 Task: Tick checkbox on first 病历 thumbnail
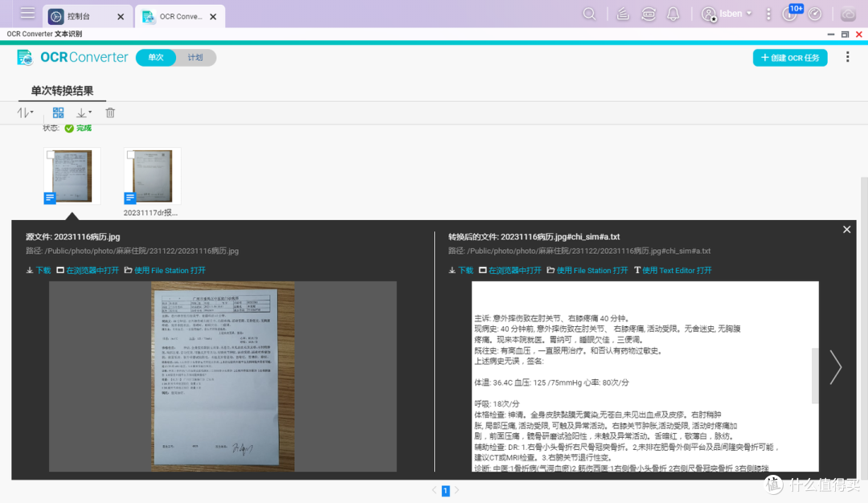click(51, 155)
